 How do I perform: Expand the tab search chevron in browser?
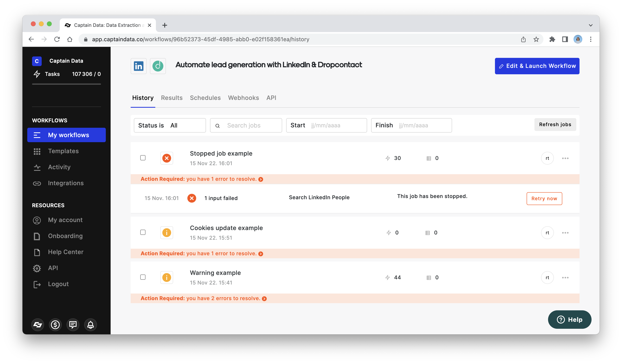[591, 25]
